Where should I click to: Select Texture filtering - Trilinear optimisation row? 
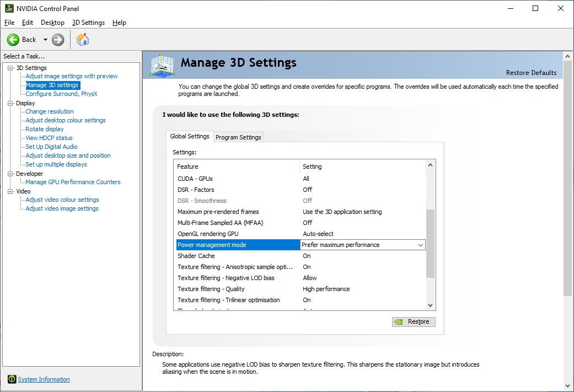coord(300,300)
